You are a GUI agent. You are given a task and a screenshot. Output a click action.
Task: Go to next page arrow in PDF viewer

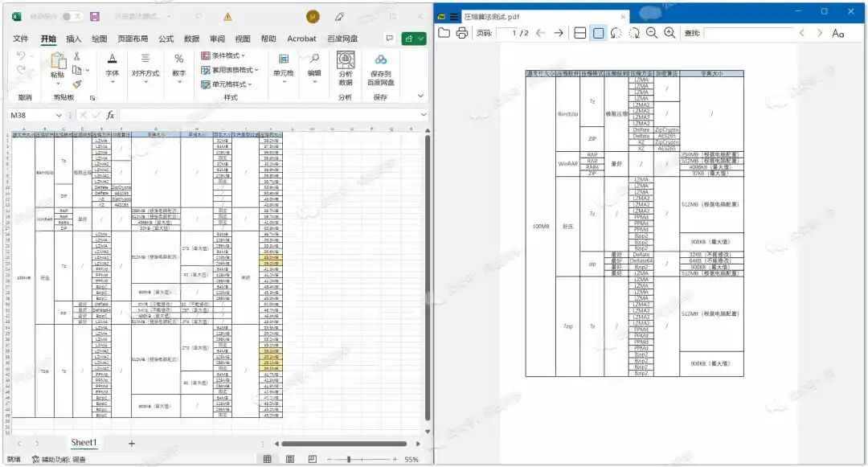pos(559,33)
